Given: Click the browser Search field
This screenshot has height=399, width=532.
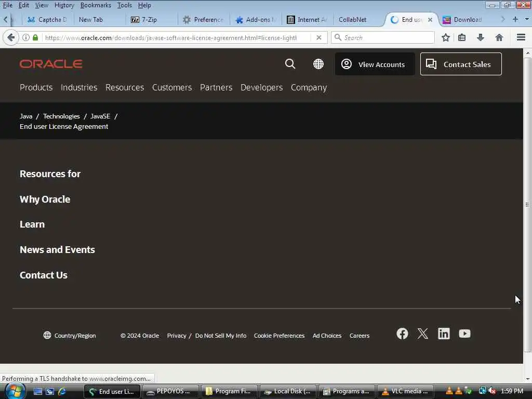Looking at the screenshot, I should pos(383,37).
